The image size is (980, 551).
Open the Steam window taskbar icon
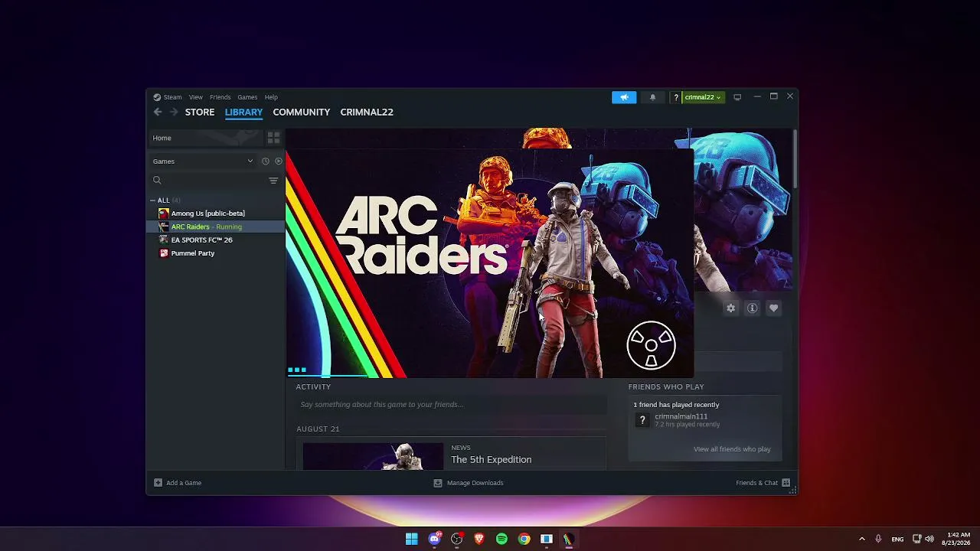(x=547, y=539)
